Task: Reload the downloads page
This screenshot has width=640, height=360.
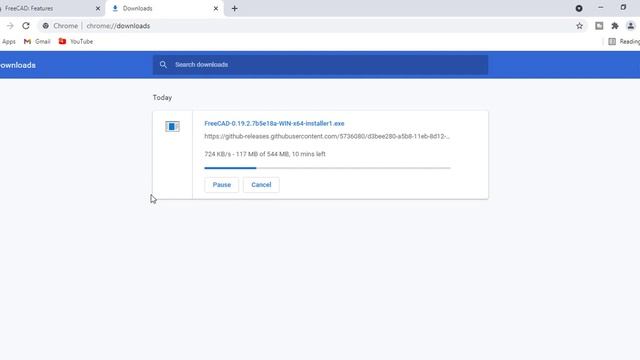Action: [26, 26]
